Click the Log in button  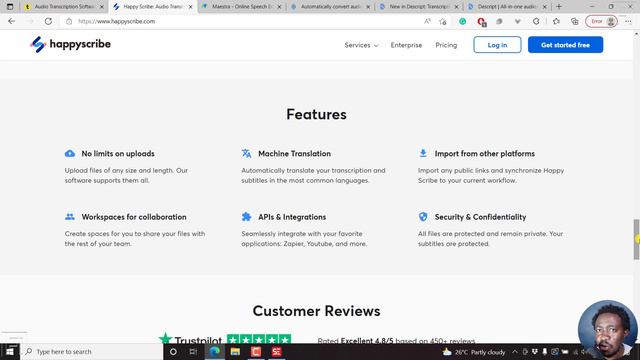coord(497,45)
